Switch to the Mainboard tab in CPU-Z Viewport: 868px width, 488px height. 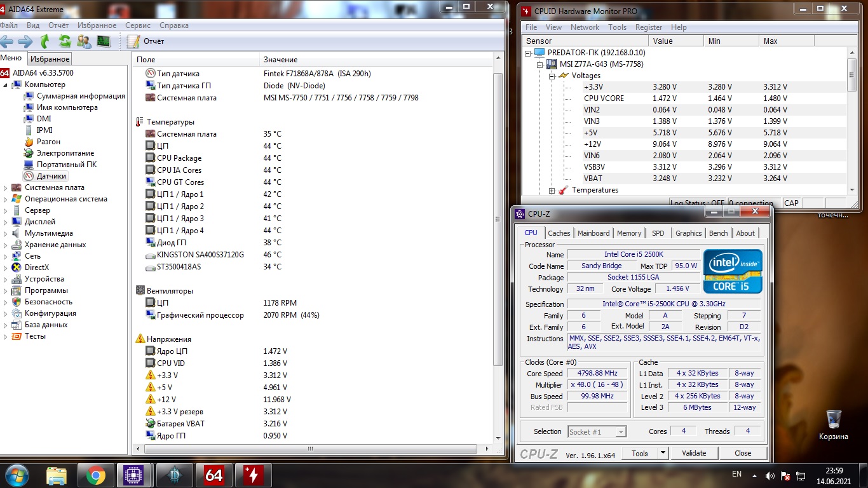click(593, 233)
